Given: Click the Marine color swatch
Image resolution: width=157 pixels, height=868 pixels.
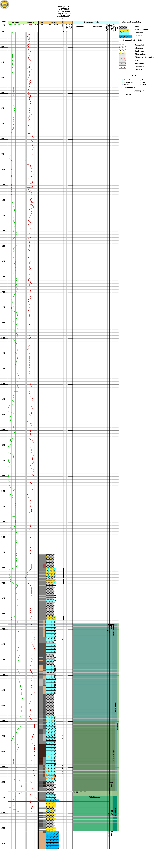Looking at the screenshot, I should tap(122, 85).
